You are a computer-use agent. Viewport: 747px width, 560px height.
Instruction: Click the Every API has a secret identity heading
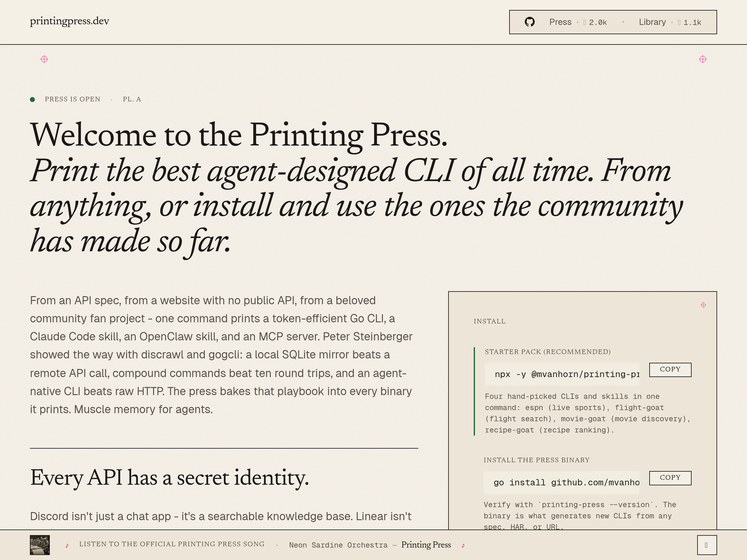[x=169, y=478]
